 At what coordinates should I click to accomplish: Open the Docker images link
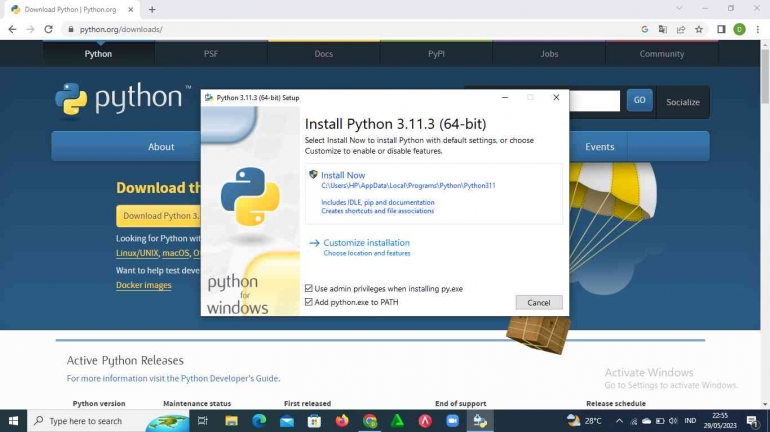coord(143,285)
